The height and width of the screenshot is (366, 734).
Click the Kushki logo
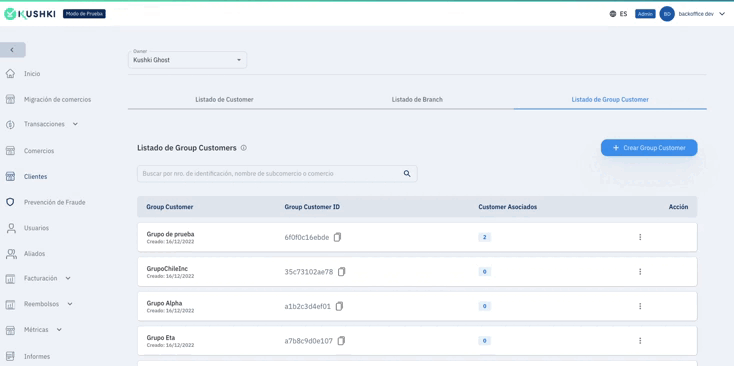[x=29, y=14]
